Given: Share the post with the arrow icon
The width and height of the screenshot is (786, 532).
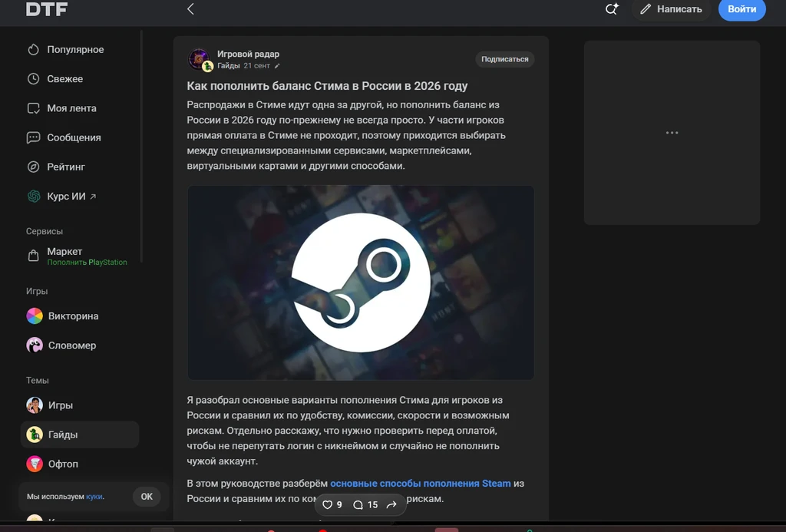Looking at the screenshot, I should (391, 505).
